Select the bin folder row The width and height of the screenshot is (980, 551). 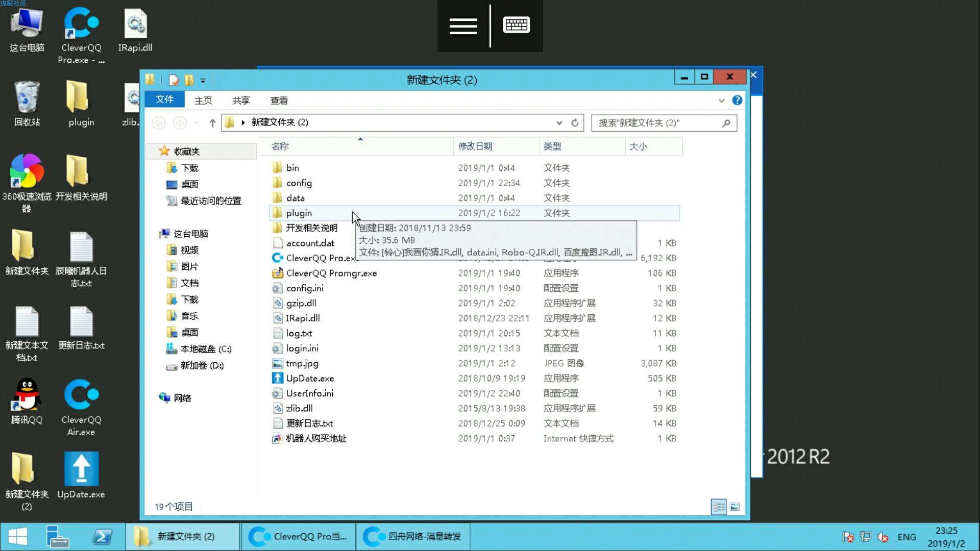[474, 168]
